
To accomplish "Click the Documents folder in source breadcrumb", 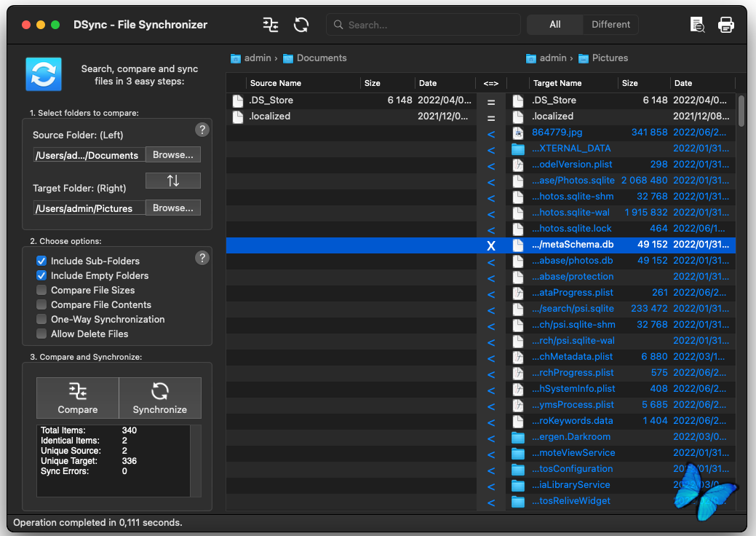I will coord(321,58).
